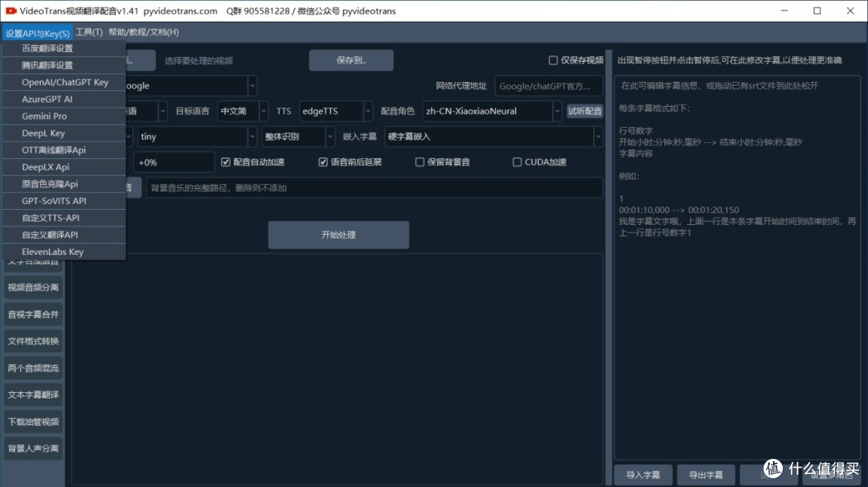
Task: Click the 保存到.. button
Action: pos(351,60)
